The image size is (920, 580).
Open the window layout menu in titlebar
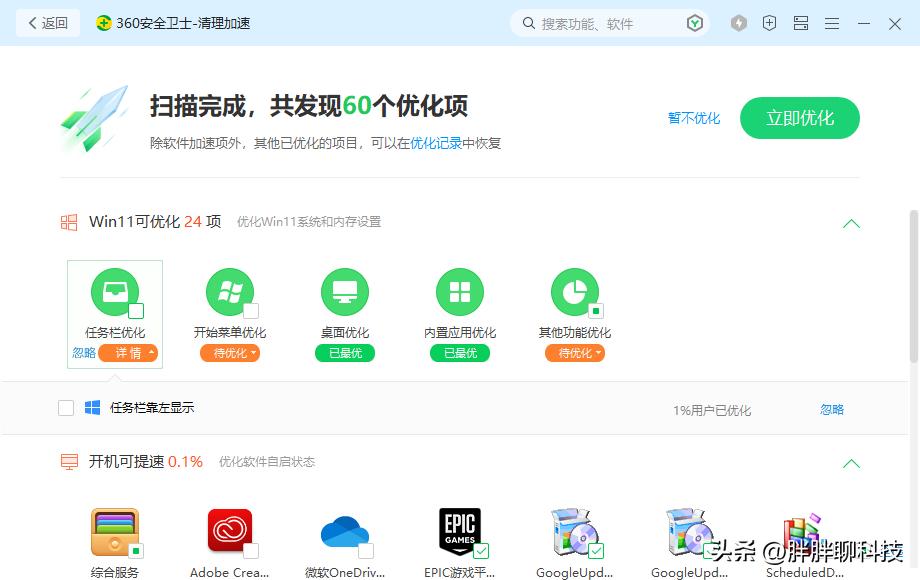coord(800,22)
